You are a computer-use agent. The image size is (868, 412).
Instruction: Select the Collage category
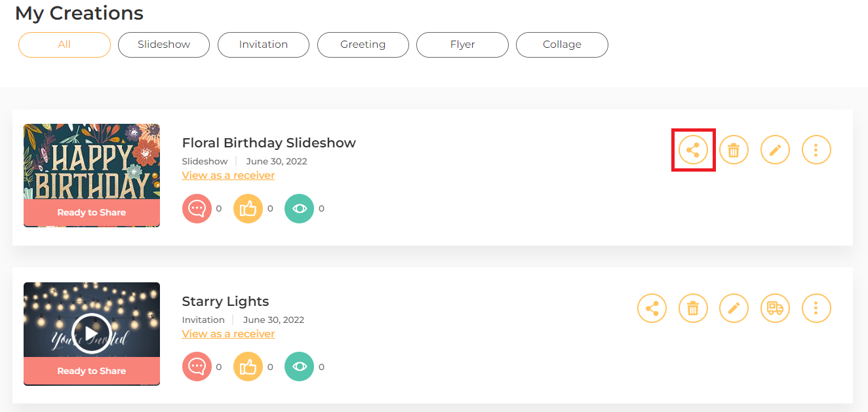pos(562,45)
